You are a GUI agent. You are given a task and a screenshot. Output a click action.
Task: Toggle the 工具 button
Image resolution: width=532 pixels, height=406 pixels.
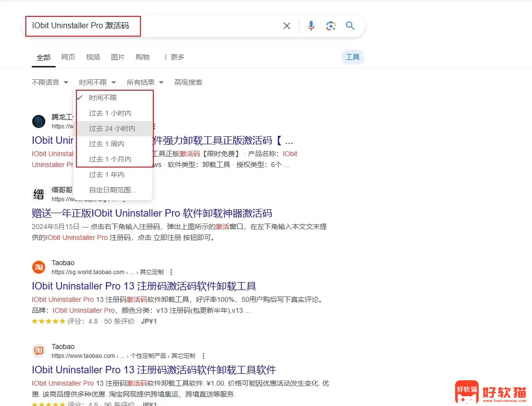click(x=352, y=57)
